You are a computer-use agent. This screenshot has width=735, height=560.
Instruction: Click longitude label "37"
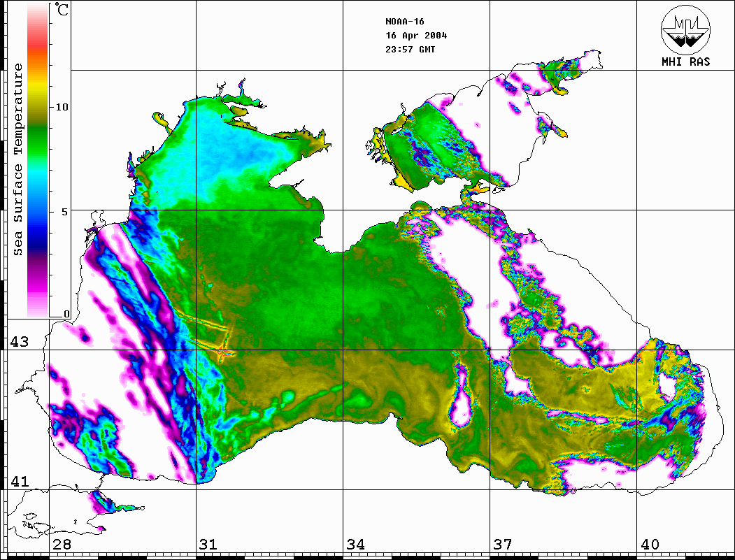pyautogui.click(x=503, y=545)
